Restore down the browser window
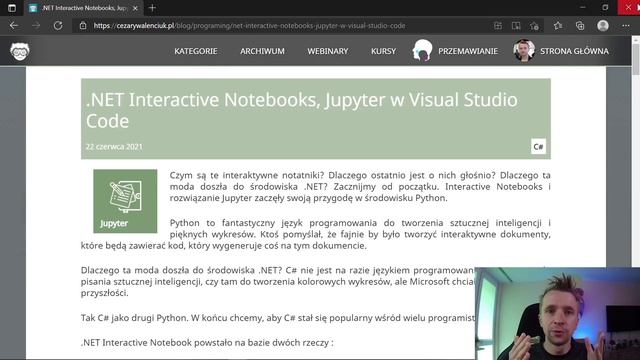Viewport: 640px width, 360px height. point(605,8)
